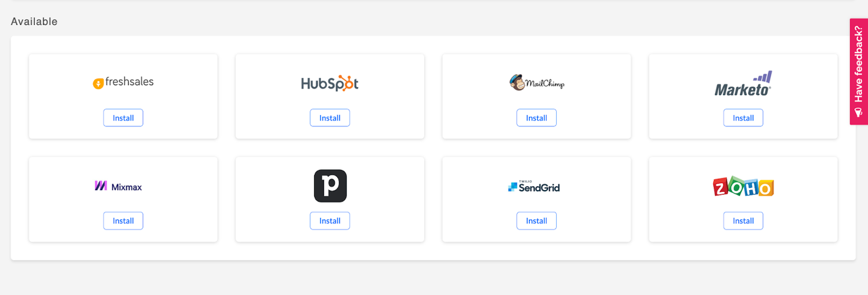Click the Pipedrive black P logo
This screenshot has width=868, height=295.
point(330,186)
